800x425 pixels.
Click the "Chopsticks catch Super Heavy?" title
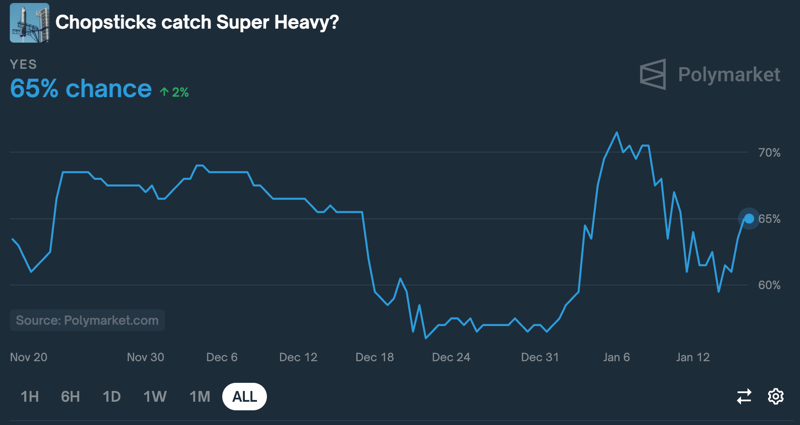pos(197,22)
